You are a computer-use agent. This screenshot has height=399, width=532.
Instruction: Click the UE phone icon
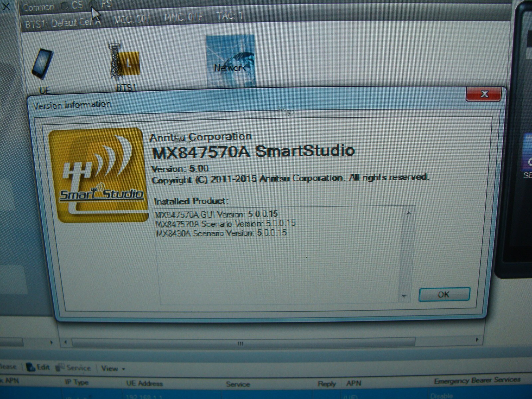pyautogui.click(x=42, y=64)
